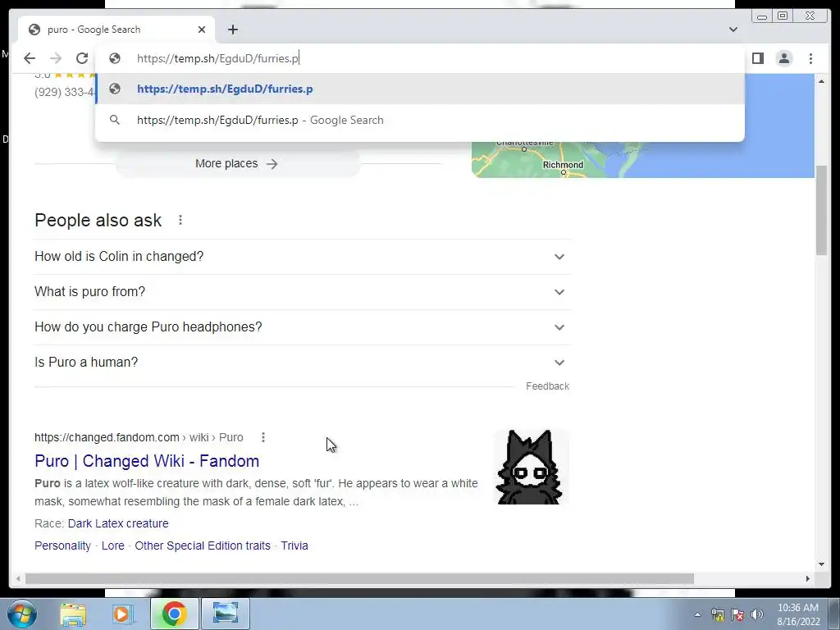Open the tab search chevron
Image resolution: width=840 pixels, height=630 pixels.
pyautogui.click(x=733, y=30)
